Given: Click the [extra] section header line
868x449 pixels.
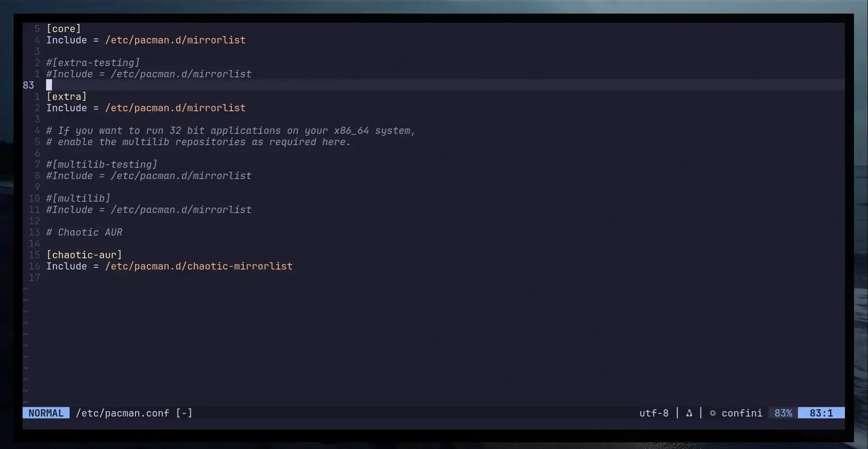Looking at the screenshot, I should click(66, 96).
